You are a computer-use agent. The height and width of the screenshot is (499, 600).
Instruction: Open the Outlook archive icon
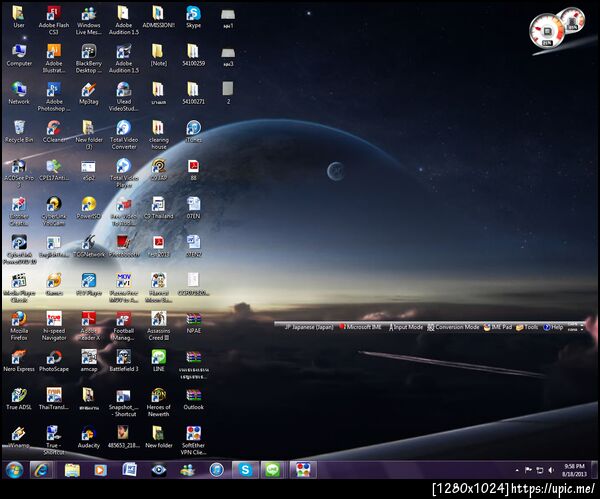pyautogui.click(x=193, y=399)
